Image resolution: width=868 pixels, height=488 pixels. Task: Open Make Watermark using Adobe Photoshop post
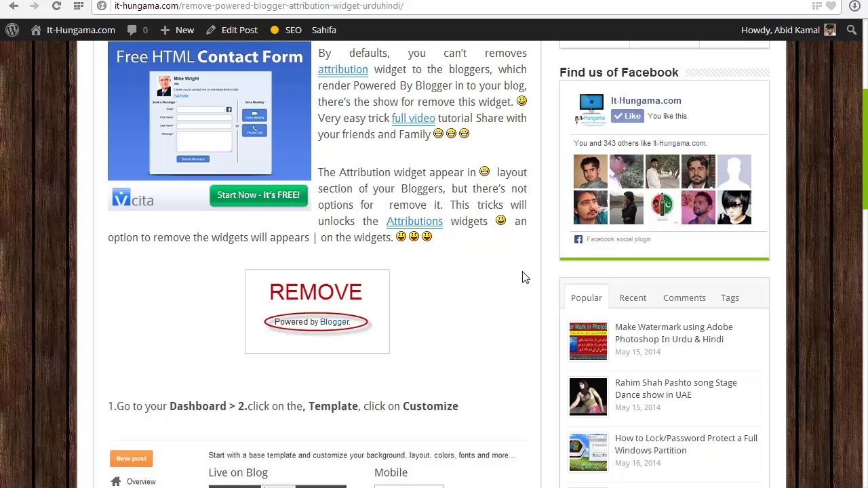click(674, 333)
